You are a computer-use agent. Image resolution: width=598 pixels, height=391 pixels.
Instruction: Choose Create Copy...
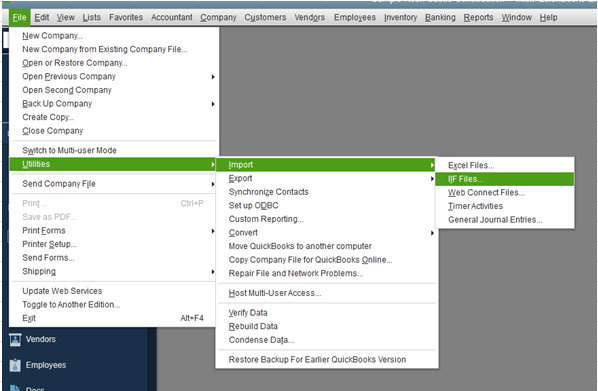pos(114,117)
